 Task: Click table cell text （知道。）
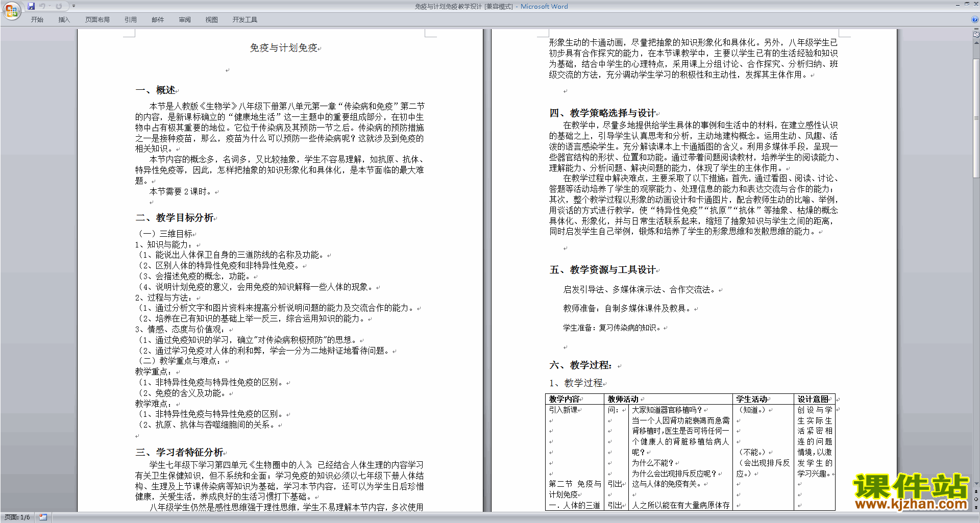[752, 410]
